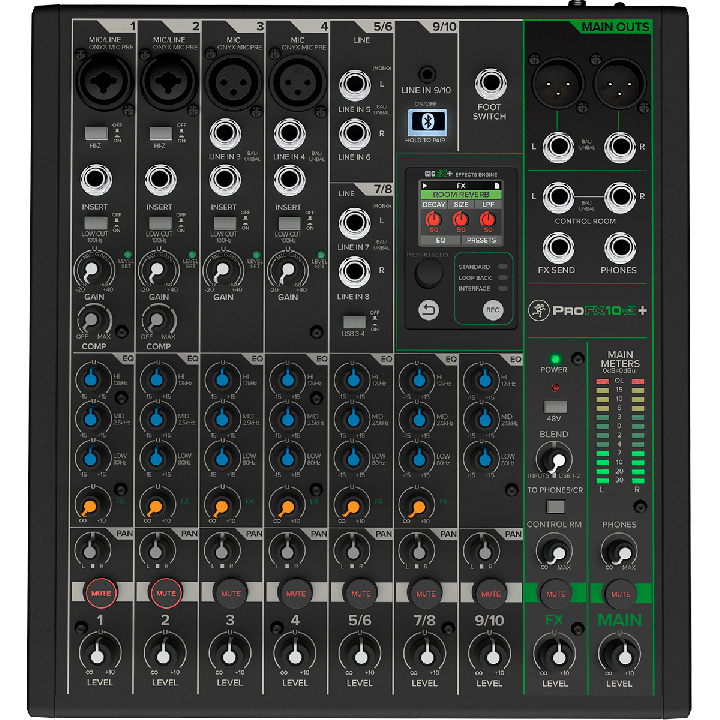Viewport: 720px width, 720px height.
Task: Click the Control Room left output jack
Action: point(558,197)
